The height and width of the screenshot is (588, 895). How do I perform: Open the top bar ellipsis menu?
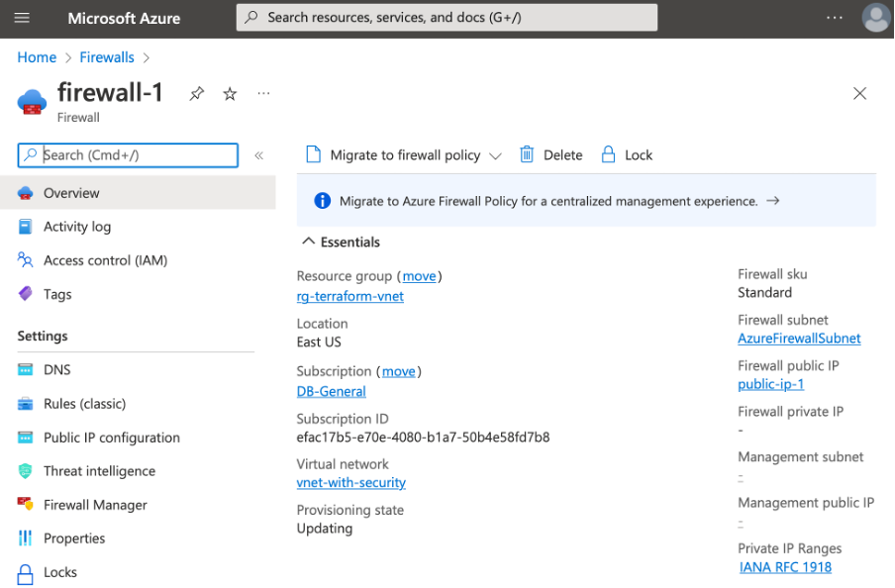coord(835,18)
